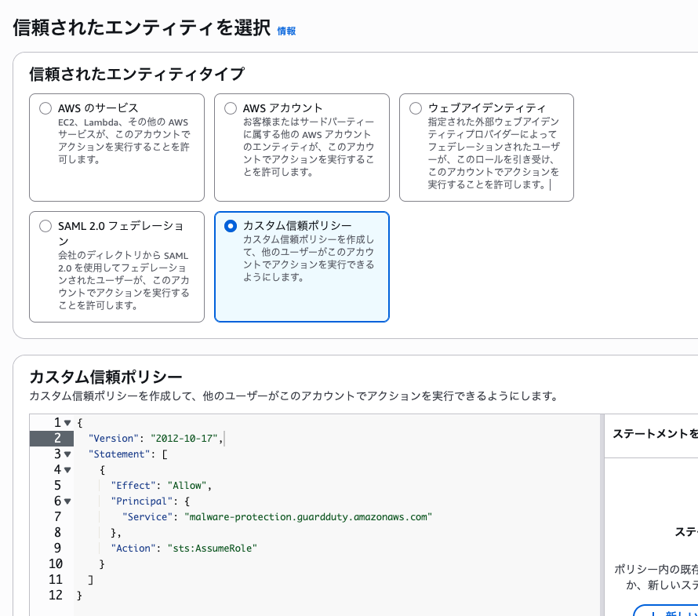
Task: Click the malware-protection.guardduty.amazonaws.com service value
Action: click(308, 517)
